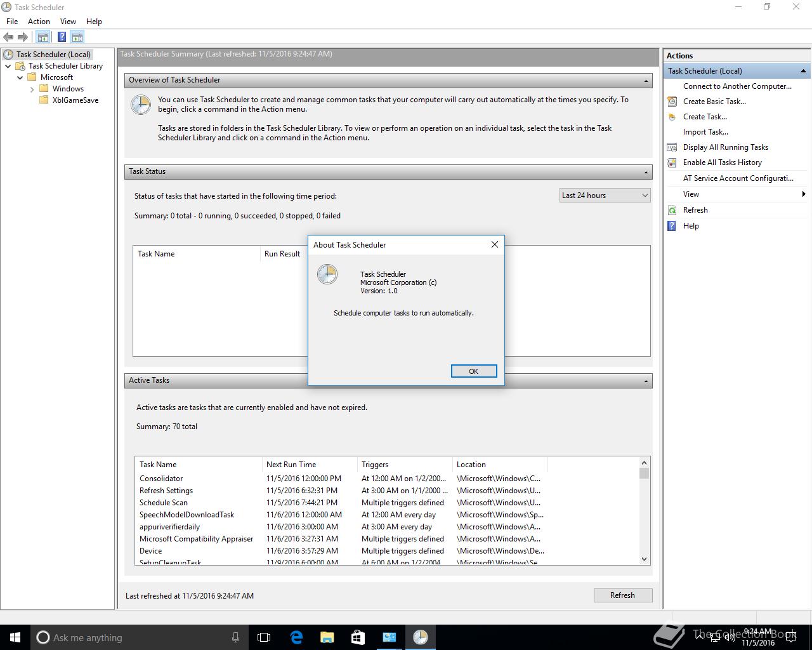Toggle Show/Hide Action Pane toolbar icon
Viewport: 812px width, 650px height.
(x=77, y=37)
